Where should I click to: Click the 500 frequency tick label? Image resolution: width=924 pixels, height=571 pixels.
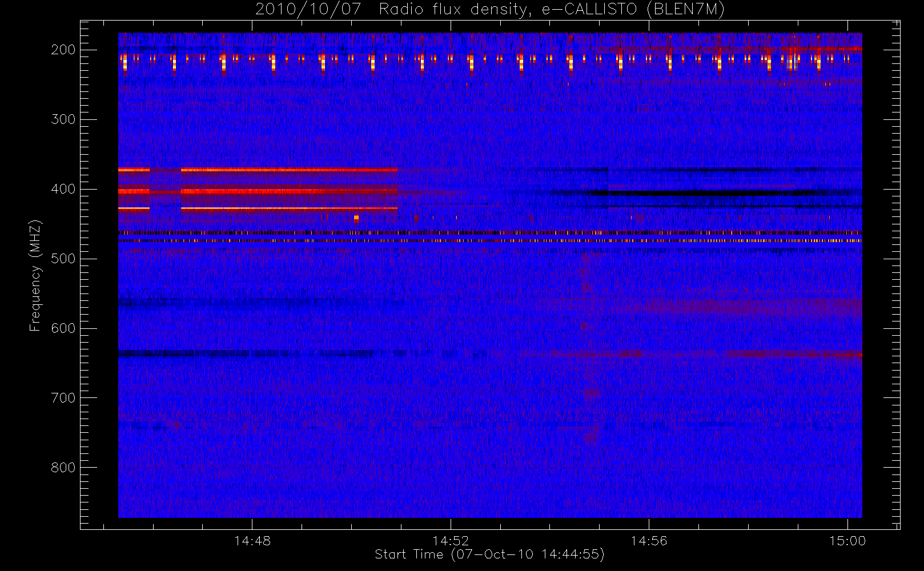pyautogui.click(x=63, y=259)
